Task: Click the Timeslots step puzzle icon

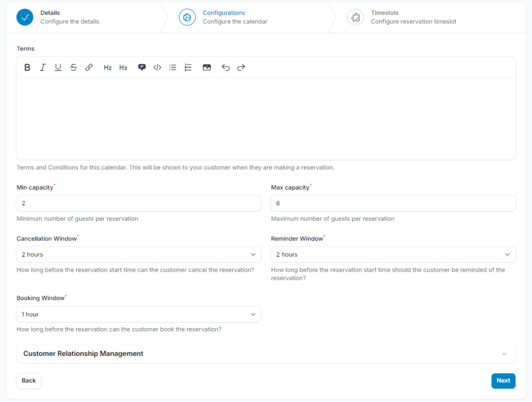Action: click(x=355, y=17)
